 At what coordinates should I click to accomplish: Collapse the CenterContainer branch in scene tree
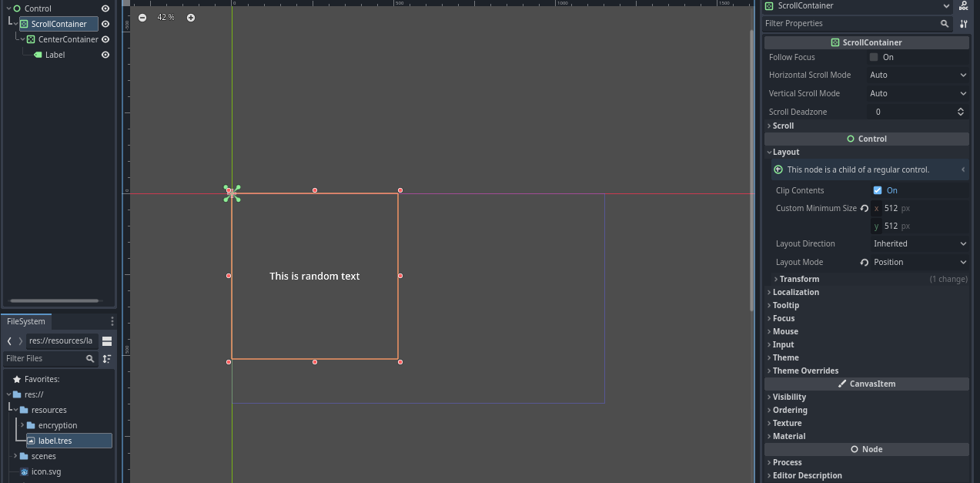click(x=24, y=39)
